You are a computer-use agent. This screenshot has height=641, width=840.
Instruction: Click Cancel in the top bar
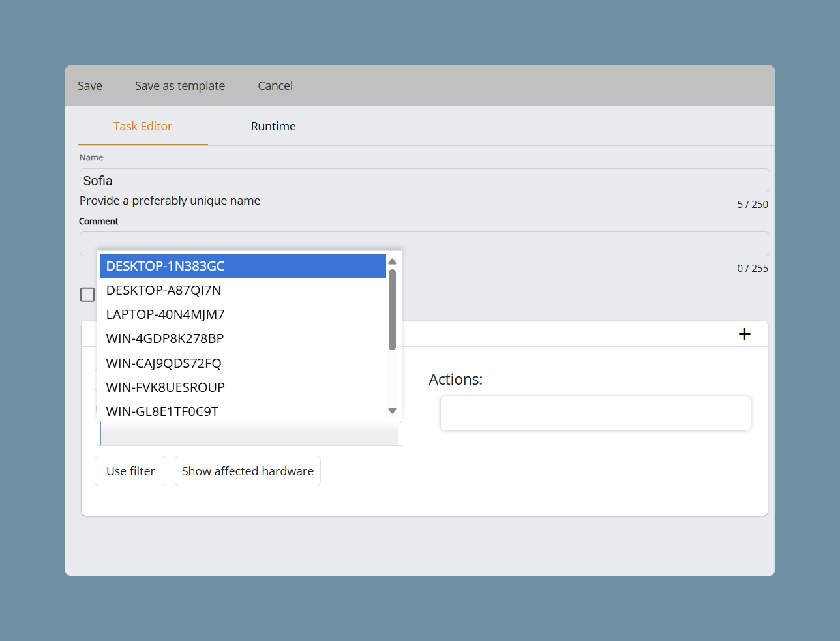coord(275,86)
